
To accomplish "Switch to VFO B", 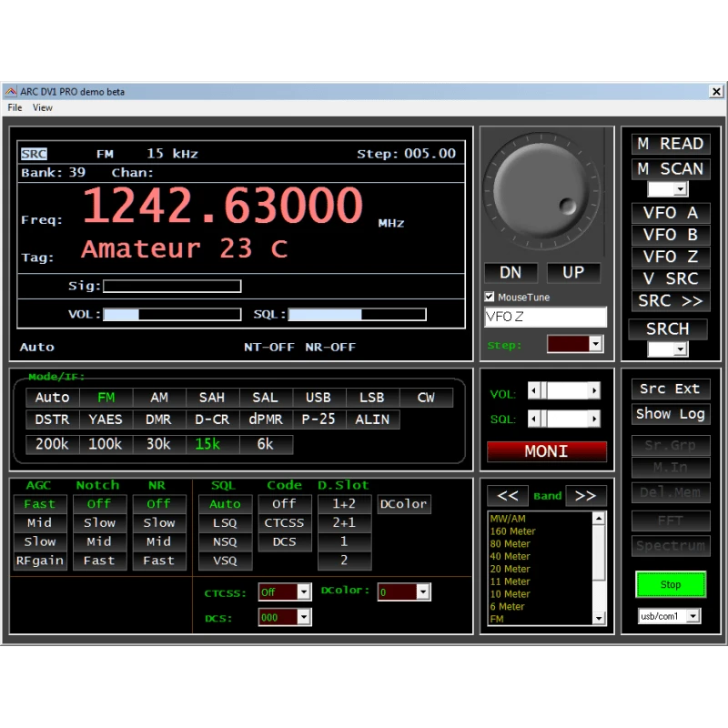I will pos(671,235).
